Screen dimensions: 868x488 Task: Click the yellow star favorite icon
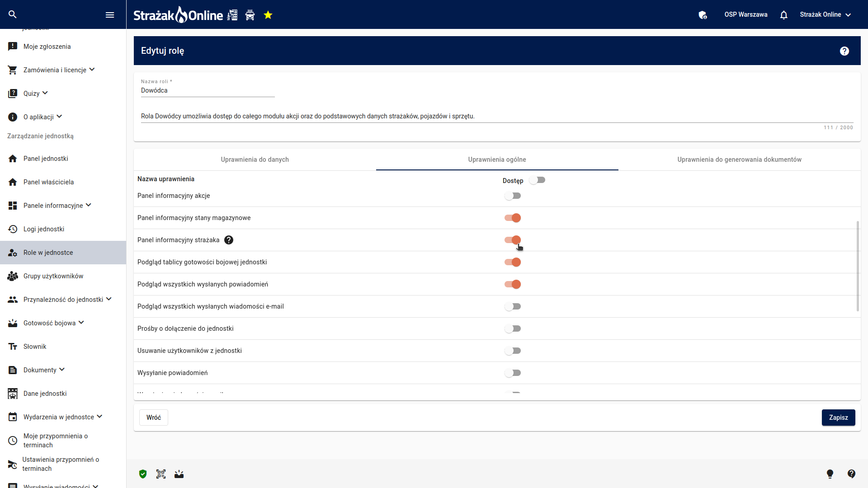pos(268,15)
